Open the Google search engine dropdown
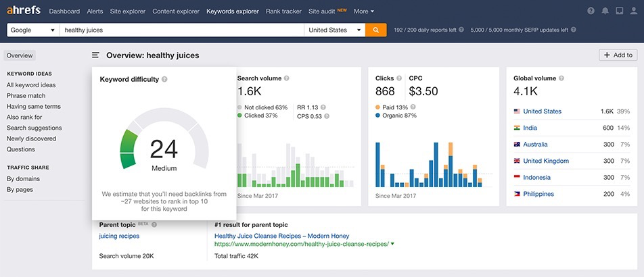644x277 pixels. (x=32, y=30)
